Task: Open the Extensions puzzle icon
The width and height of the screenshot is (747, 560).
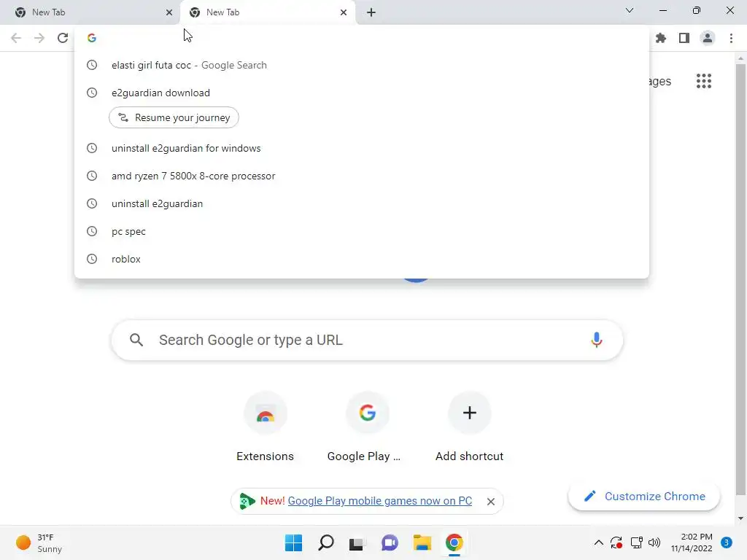Action: (661, 38)
